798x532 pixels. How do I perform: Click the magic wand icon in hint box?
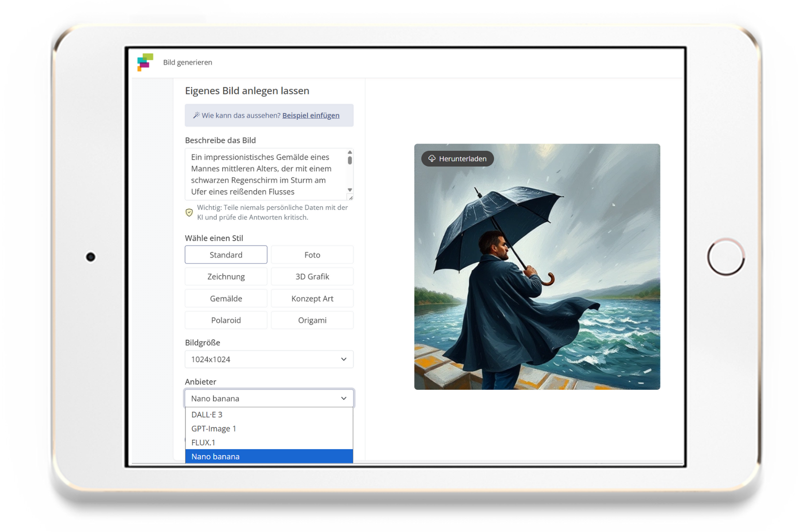click(196, 115)
